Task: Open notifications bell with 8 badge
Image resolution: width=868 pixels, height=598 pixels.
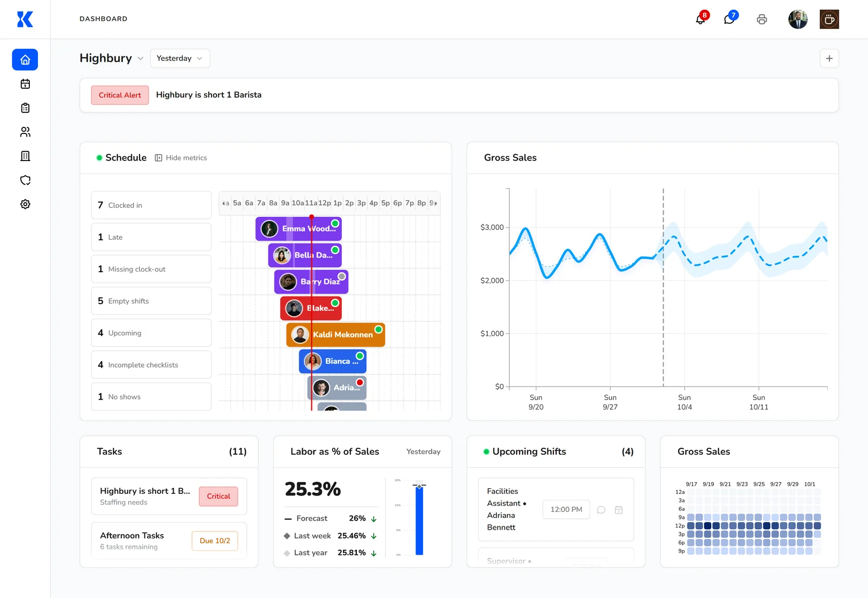Action: click(x=701, y=19)
